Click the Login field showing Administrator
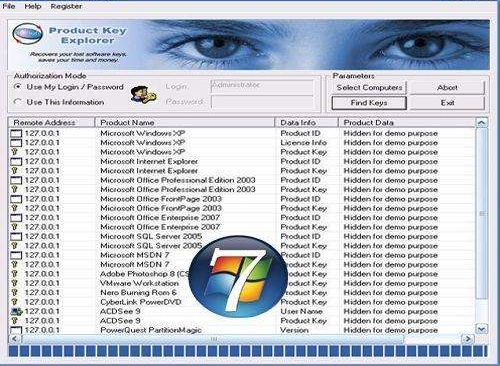The image size is (500, 366). tap(262, 87)
